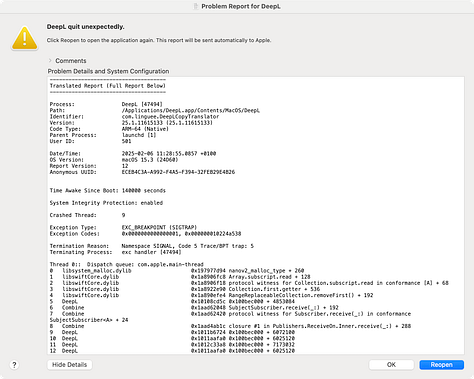Click frame 4 RangeReplaceableCollection.removeFirst line
The image size is (474, 379).
click(x=211, y=295)
